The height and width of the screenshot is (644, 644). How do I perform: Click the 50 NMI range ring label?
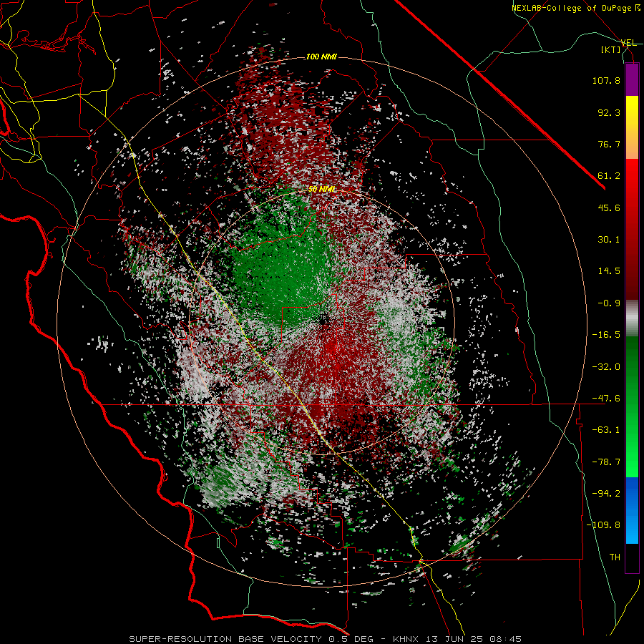321,189
